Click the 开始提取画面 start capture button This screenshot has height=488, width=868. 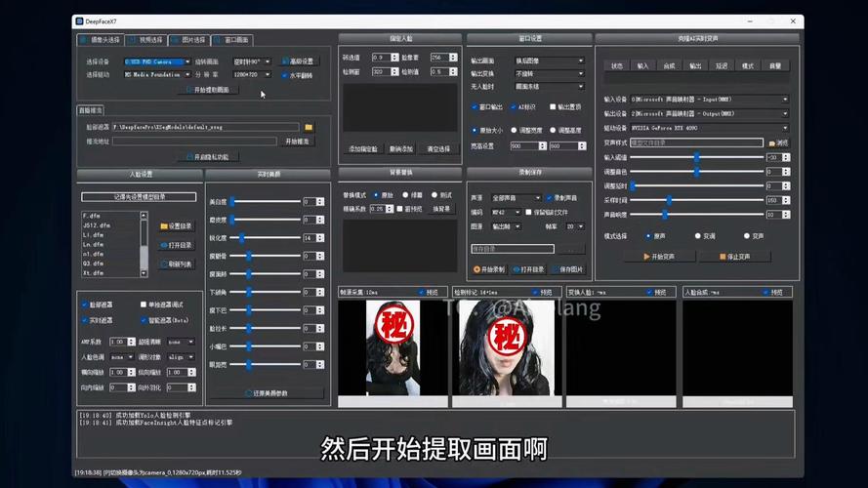[x=208, y=90]
